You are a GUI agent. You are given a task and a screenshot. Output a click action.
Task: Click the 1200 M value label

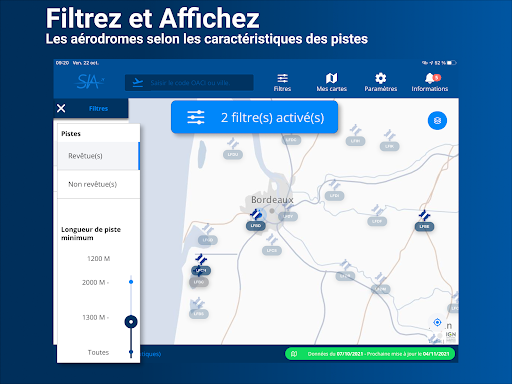[x=98, y=258]
